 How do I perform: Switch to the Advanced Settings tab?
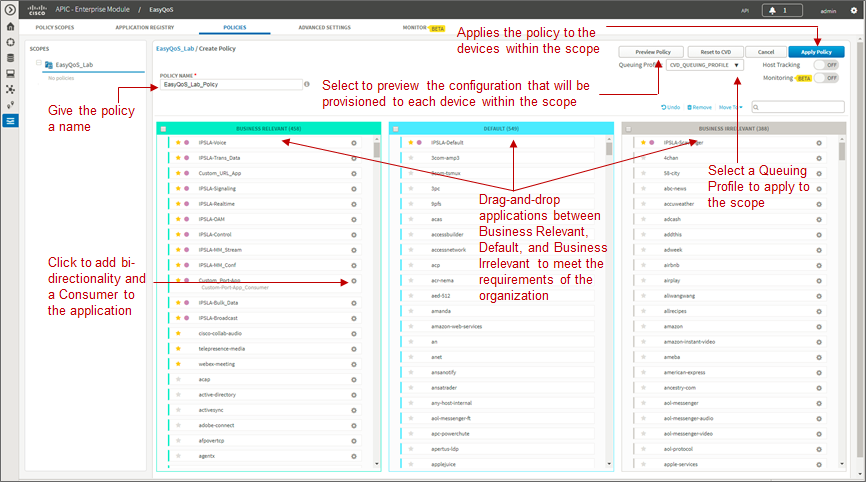coord(324,28)
